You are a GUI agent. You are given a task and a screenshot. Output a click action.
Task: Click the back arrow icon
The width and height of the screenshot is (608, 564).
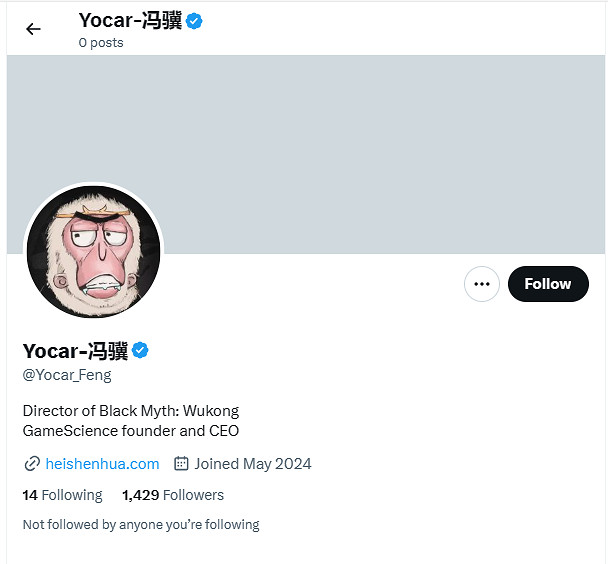(x=33, y=29)
